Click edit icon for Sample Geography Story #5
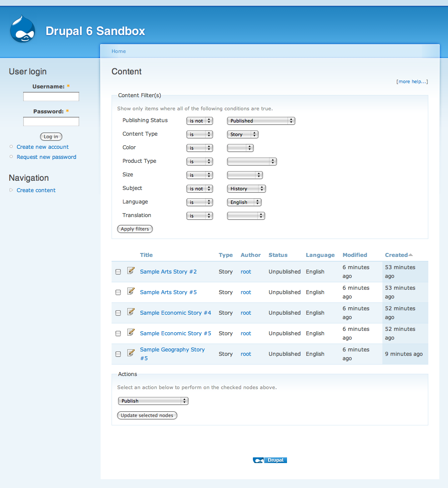This screenshot has width=448, height=488. click(x=130, y=353)
